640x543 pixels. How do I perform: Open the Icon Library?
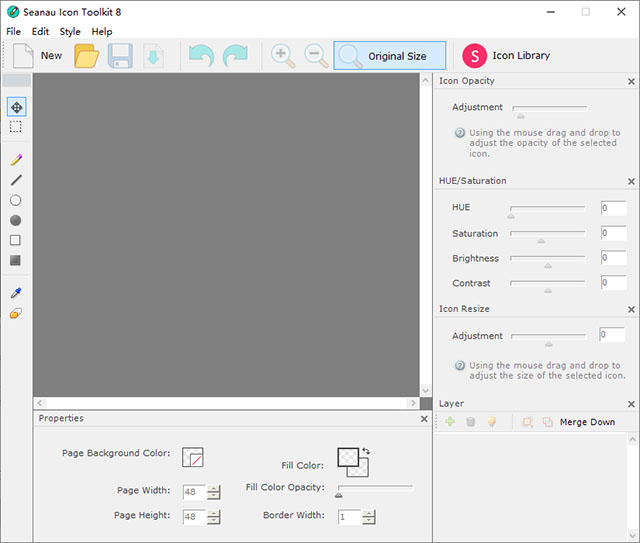click(x=506, y=56)
